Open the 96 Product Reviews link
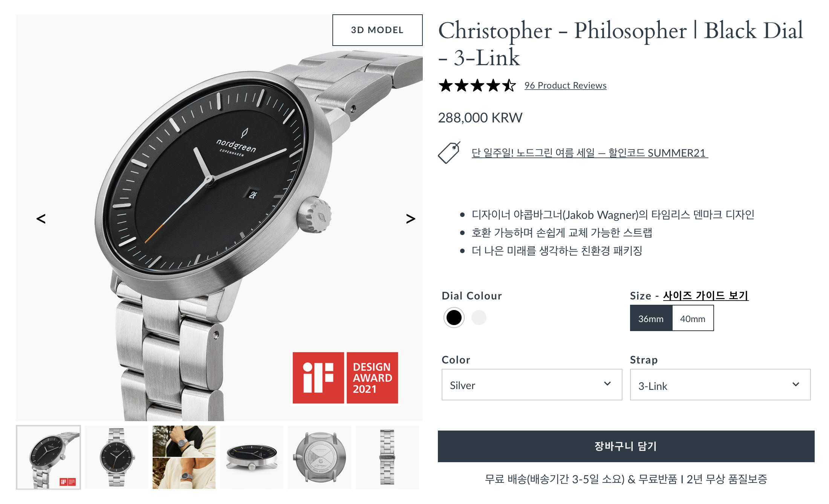Viewport: 829px width, 504px height. [565, 86]
